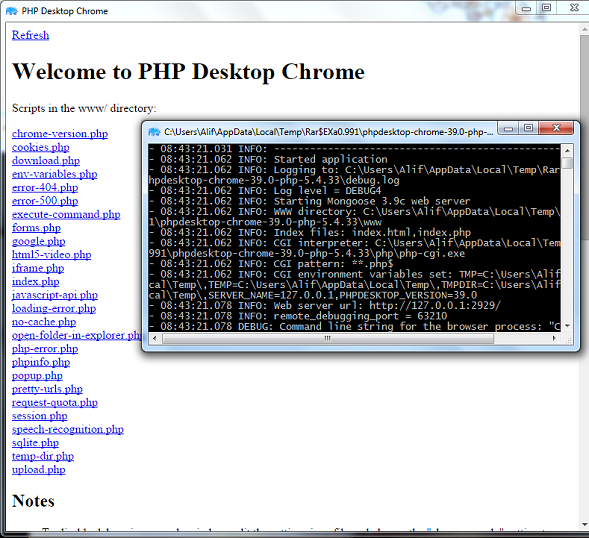The height and width of the screenshot is (538, 589).
Task: Open no-cache.php link
Action: (44, 322)
